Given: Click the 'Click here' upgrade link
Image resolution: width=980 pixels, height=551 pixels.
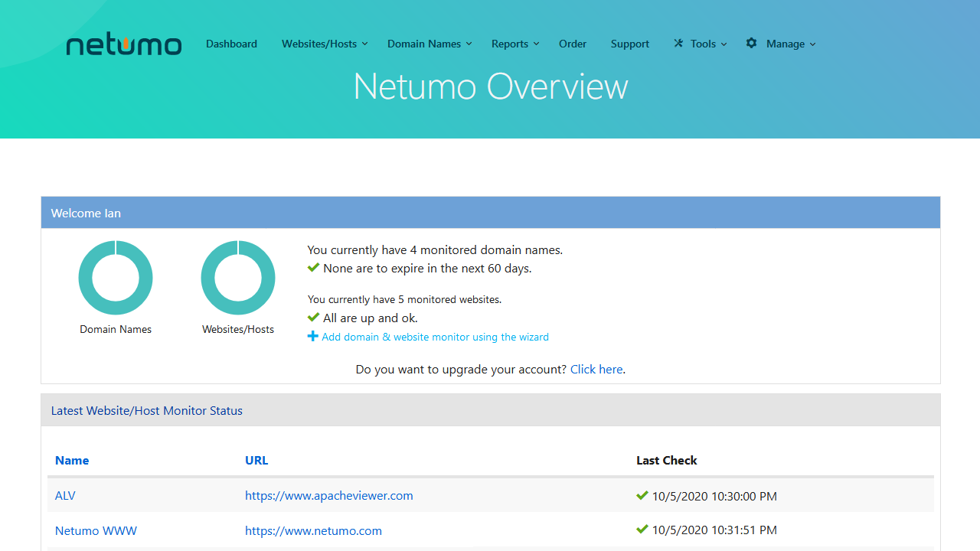Looking at the screenshot, I should coord(596,369).
